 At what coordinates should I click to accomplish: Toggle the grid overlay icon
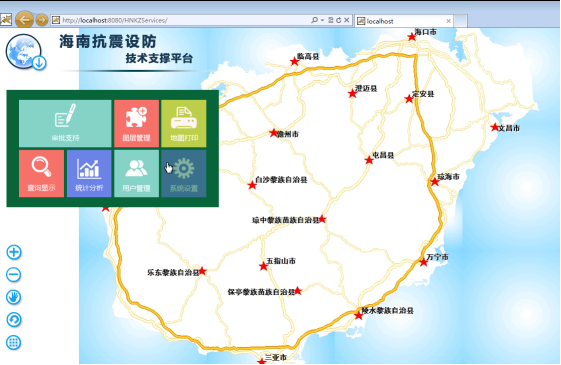pyautogui.click(x=14, y=343)
